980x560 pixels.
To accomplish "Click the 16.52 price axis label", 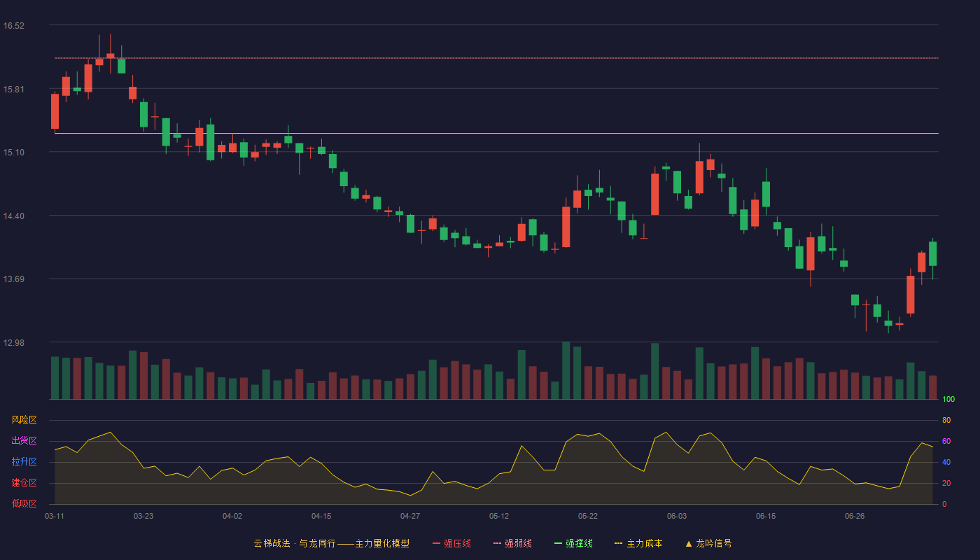I will pyautogui.click(x=14, y=26).
